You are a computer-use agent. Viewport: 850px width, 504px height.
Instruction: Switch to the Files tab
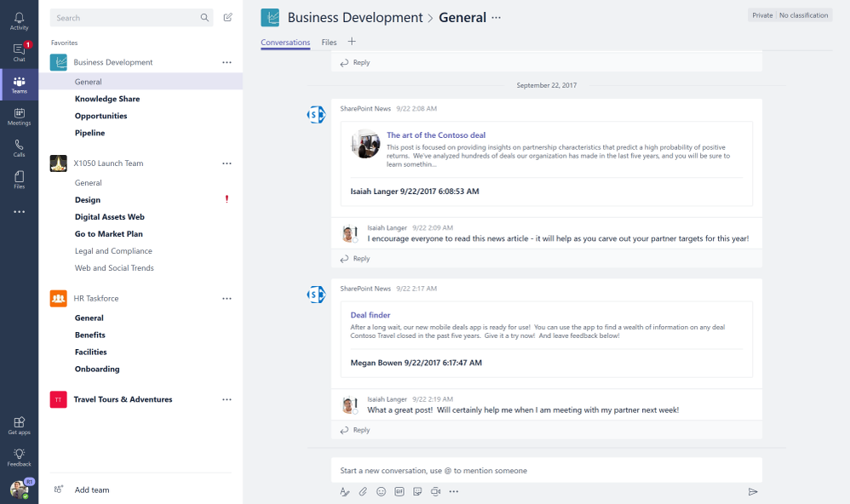(329, 43)
